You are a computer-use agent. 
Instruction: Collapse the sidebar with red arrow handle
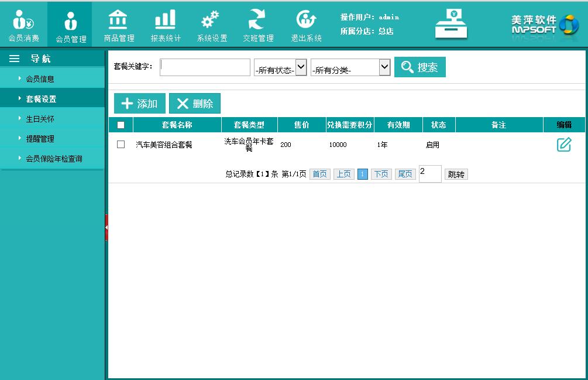click(x=106, y=227)
